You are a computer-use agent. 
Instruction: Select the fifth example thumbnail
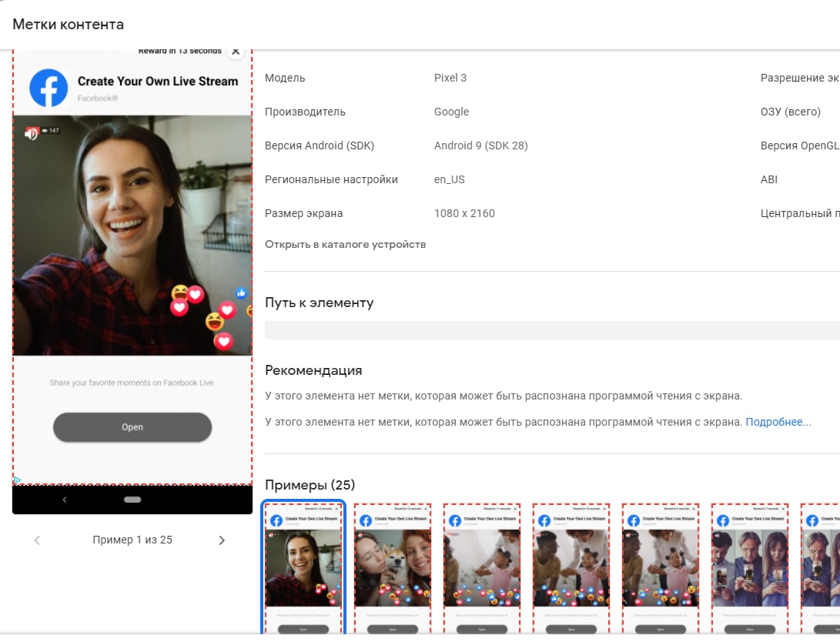click(x=661, y=568)
